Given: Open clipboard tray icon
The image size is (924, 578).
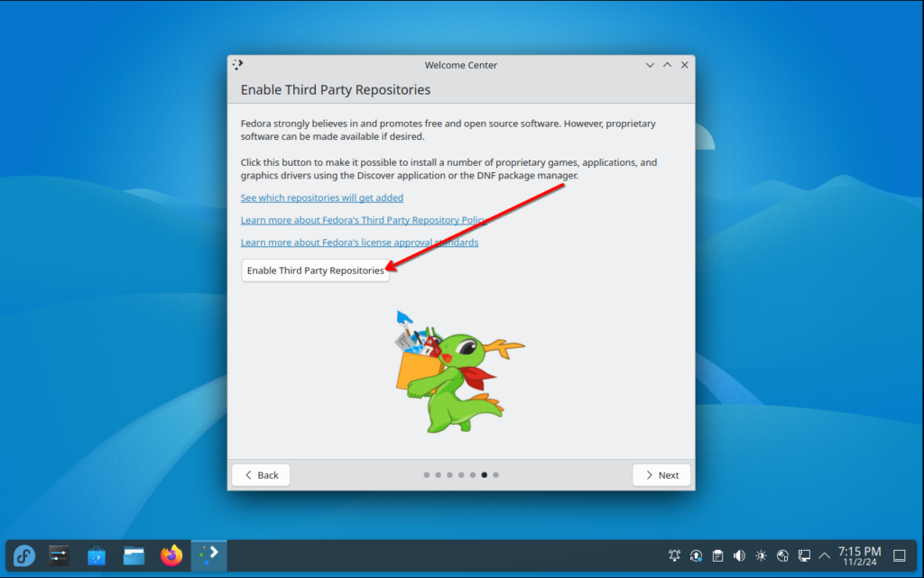Looking at the screenshot, I should (717, 555).
